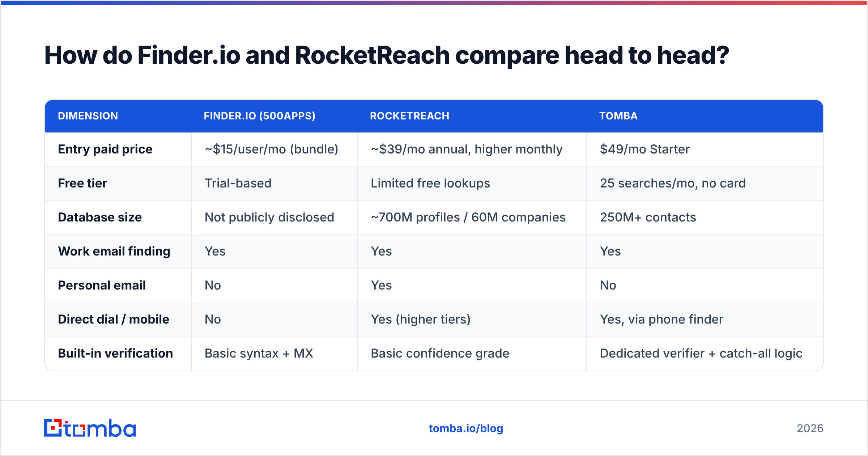Click the 'Database size' row label
Image resolution: width=868 pixels, height=456 pixels.
pos(100,217)
